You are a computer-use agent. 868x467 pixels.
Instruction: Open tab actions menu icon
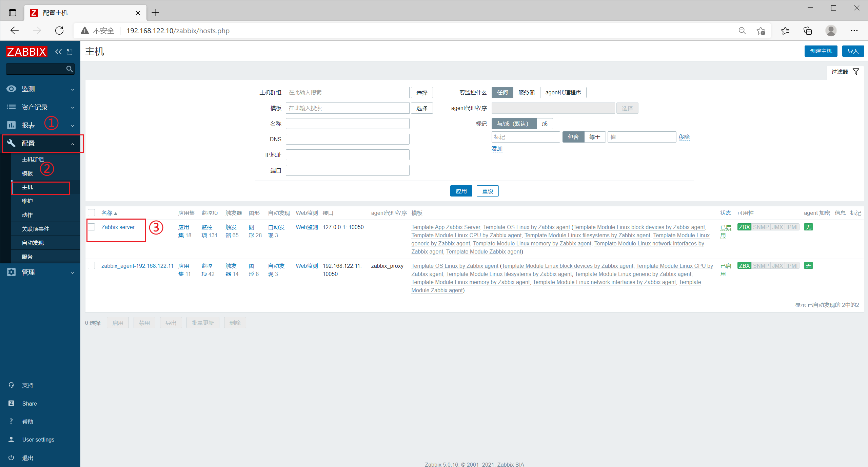pos(13,13)
